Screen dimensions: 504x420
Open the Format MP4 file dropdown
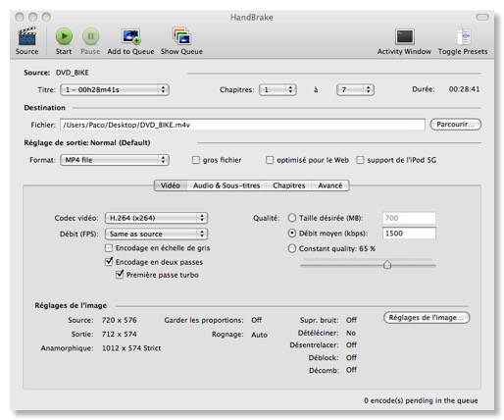point(115,160)
